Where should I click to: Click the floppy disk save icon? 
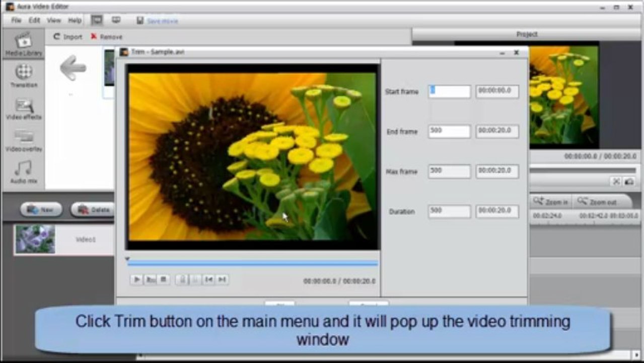tap(140, 21)
